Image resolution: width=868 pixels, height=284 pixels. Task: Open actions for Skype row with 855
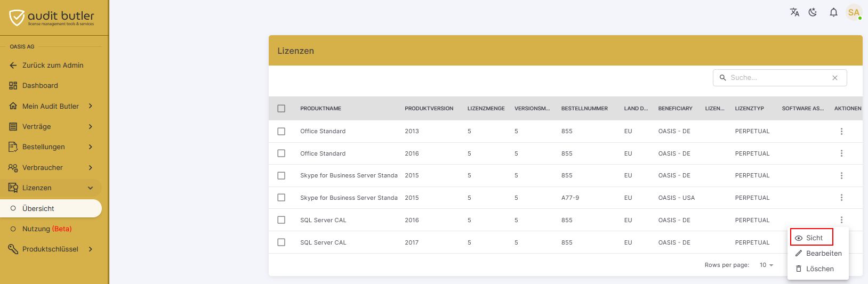pos(841,175)
